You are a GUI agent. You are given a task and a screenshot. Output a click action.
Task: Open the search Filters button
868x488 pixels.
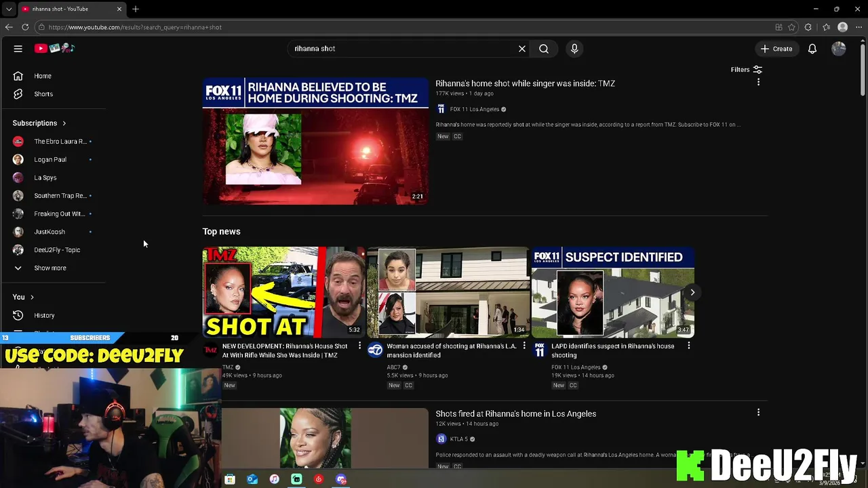[747, 70]
